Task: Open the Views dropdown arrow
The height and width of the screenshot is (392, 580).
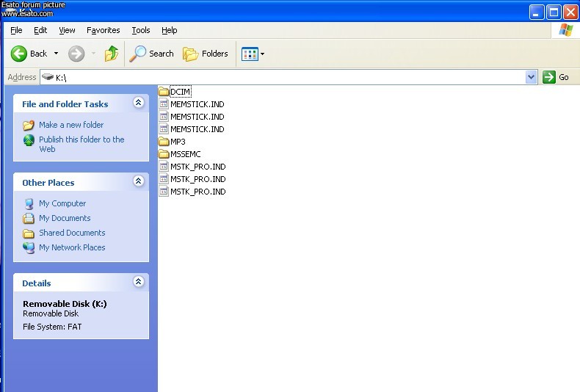Action: (263, 54)
